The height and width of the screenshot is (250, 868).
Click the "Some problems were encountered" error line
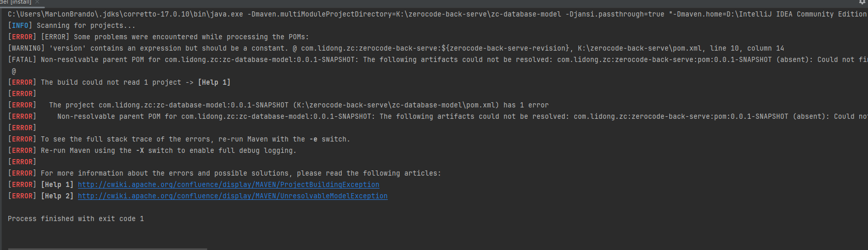(191, 37)
